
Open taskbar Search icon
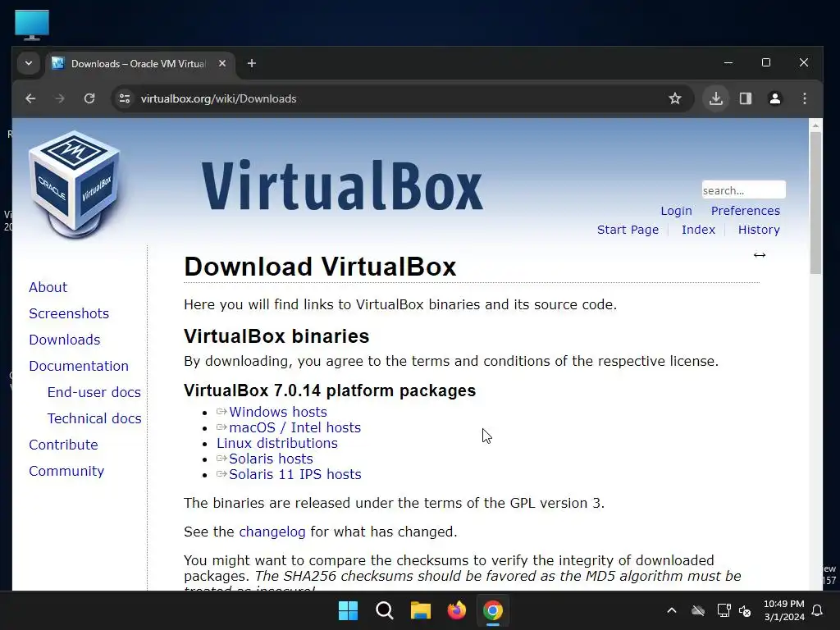385,610
